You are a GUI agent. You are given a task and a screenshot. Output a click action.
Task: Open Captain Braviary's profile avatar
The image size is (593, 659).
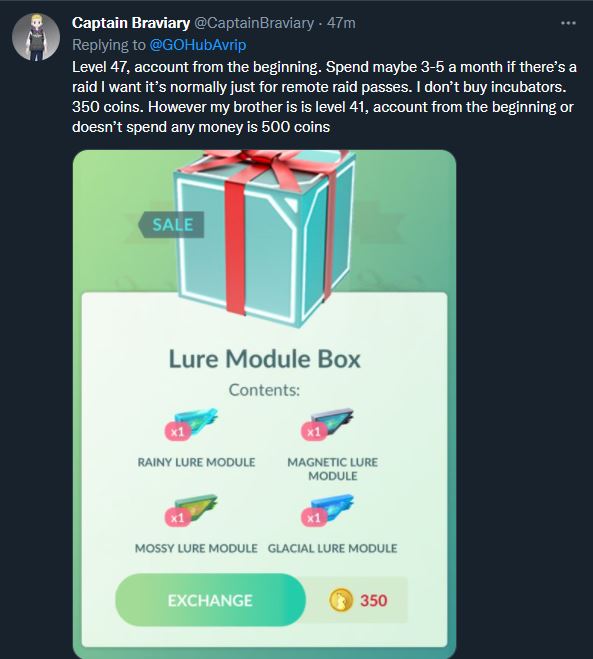(x=36, y=37)
